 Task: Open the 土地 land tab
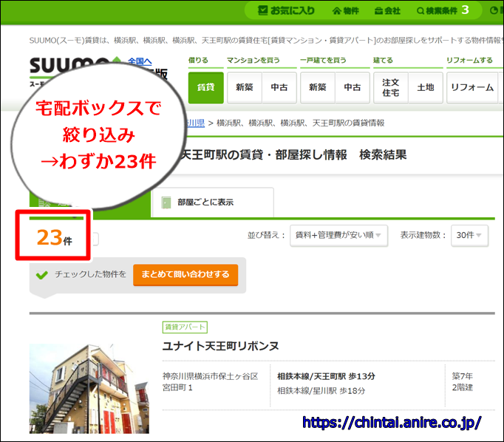click(x=426, y=87)
